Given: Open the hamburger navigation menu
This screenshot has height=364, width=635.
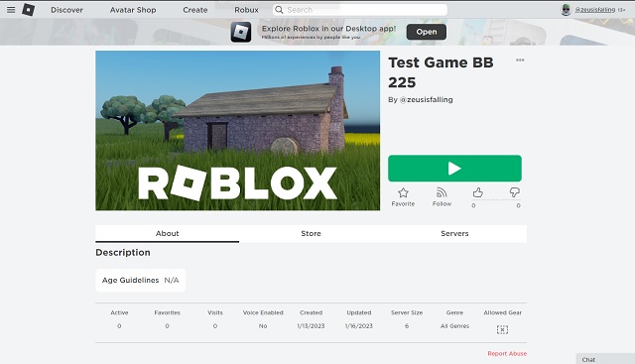Looking at the screenshot, I should click(x=11, y=10).
